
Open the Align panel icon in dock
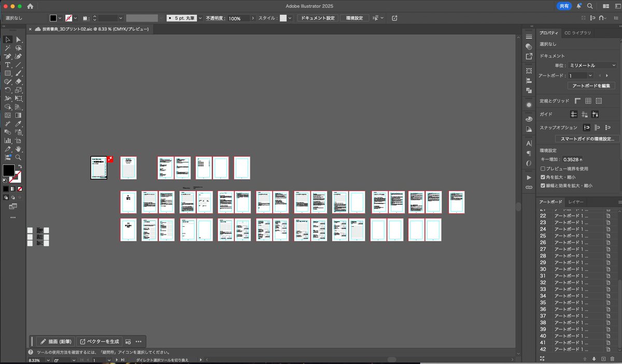pos(529,81)
